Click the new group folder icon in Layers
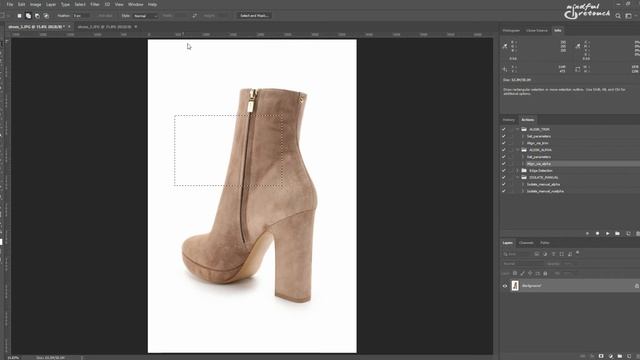Image resolution: width=640 pixels, height=360 pixels. coord(620,356)
